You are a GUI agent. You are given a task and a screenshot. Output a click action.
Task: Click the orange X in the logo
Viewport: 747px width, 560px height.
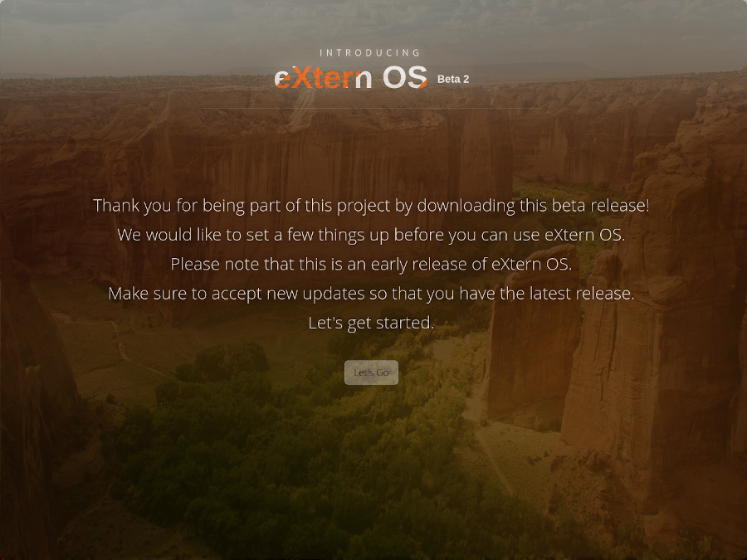302,78
